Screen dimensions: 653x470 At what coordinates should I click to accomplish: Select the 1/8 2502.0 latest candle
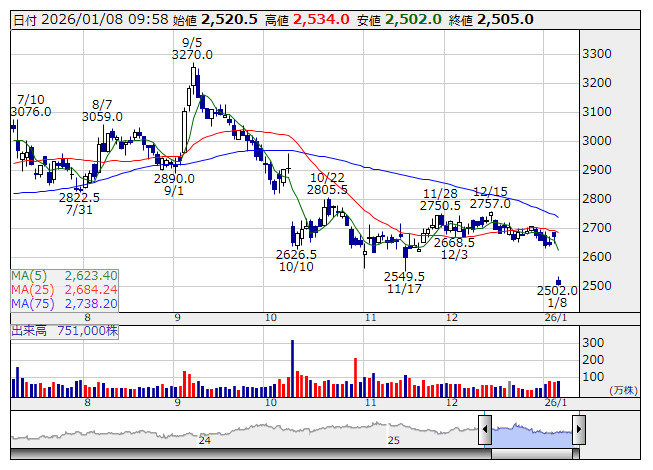tap(558, 281)
